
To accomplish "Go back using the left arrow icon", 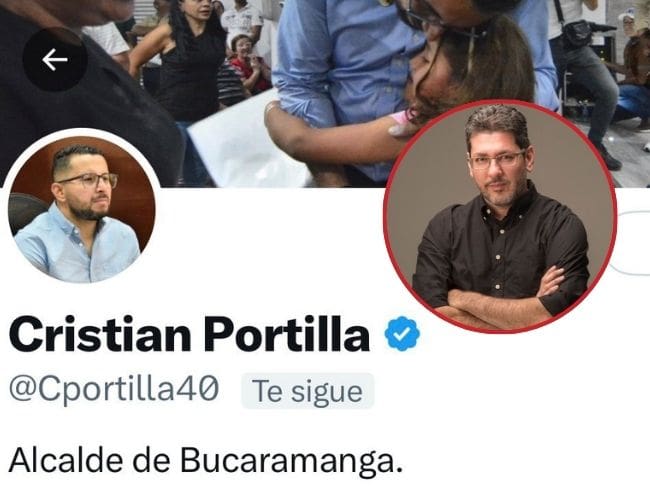I will pyautogui.click(x=55, y=60).
